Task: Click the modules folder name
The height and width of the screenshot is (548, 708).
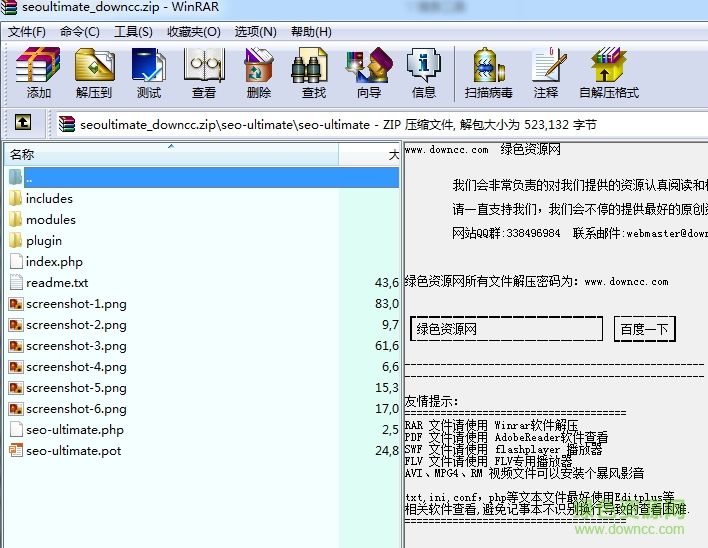Action: point(51,219)
